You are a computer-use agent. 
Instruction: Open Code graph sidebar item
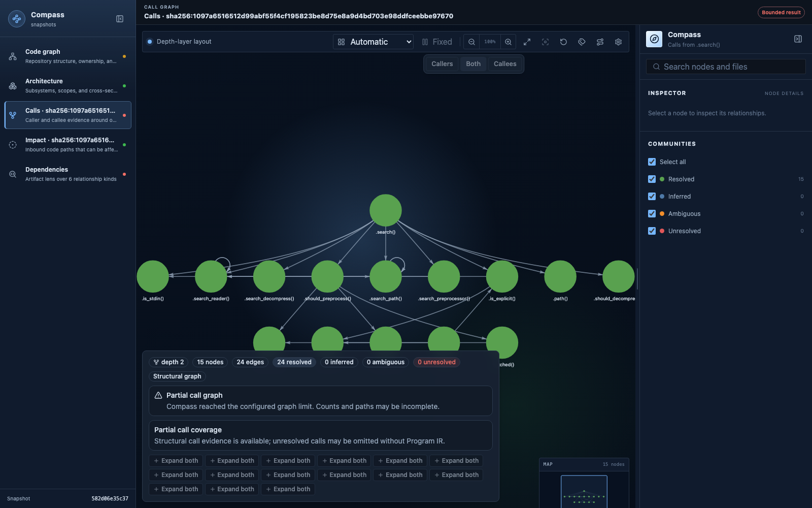tap(68, 56)
